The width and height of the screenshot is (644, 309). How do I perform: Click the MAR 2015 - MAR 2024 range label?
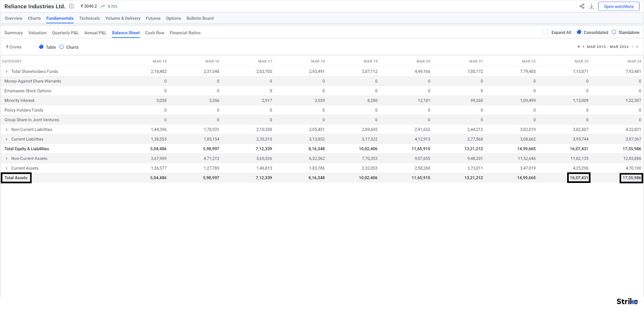(608, 47)
